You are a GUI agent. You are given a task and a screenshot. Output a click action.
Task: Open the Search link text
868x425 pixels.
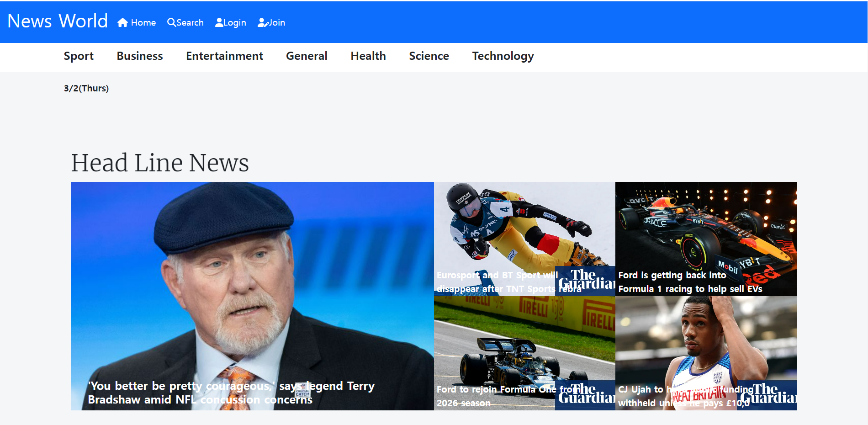tap(190, 22)
